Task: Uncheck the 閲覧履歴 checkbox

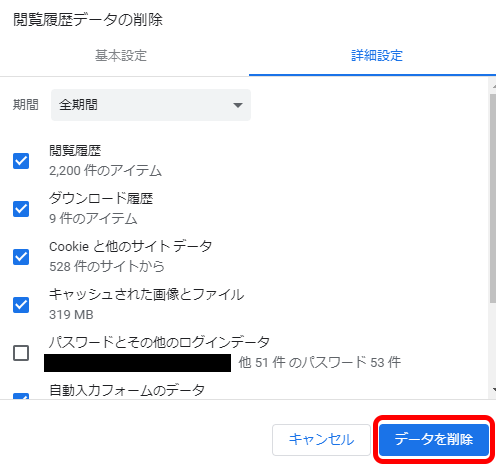Action: point(21,161)
